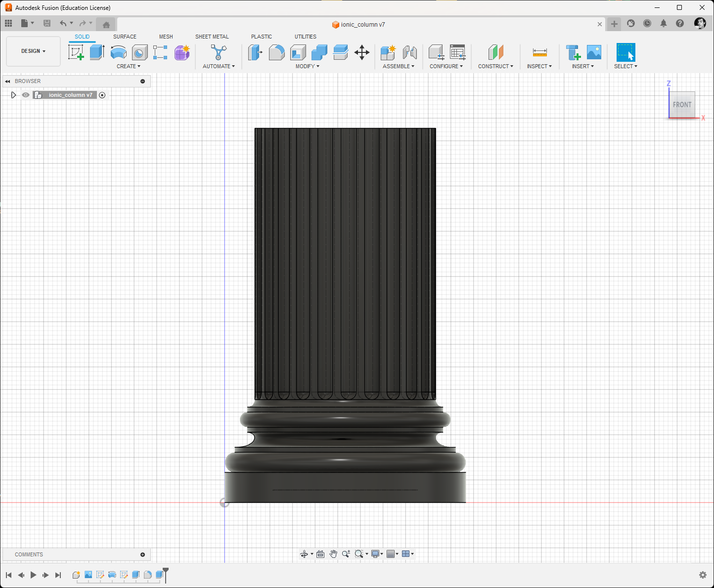Image resolution: width=714 pixels, height=588 pixels.
Task: Switch to the Surface tab
Action: [125, 37]
